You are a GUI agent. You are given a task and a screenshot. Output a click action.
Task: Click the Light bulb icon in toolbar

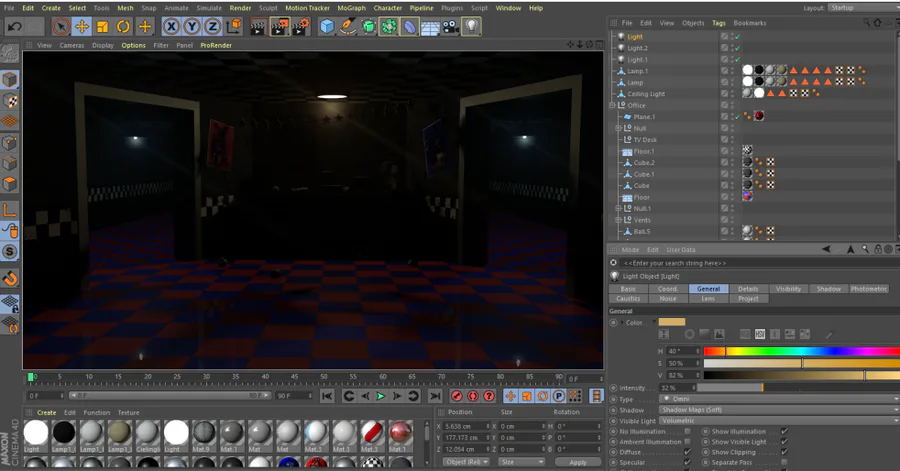[471, 26]
